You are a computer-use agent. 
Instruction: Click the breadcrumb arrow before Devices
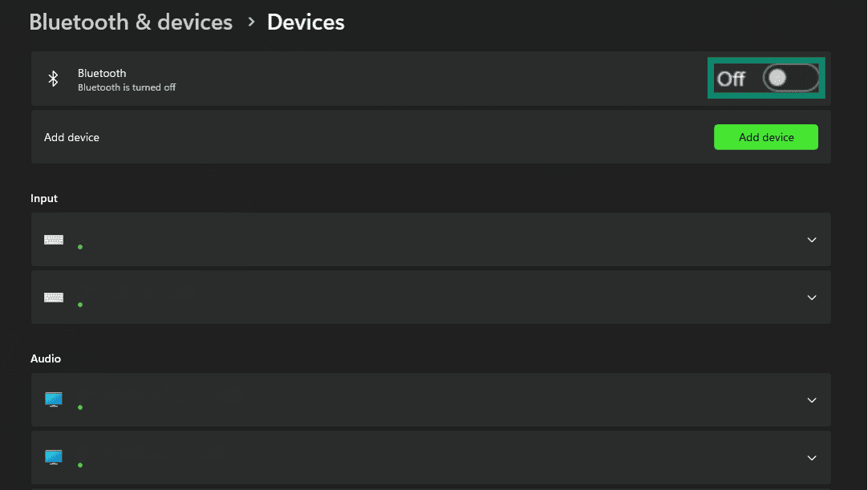pyautogui.click(x=251, y=22)
